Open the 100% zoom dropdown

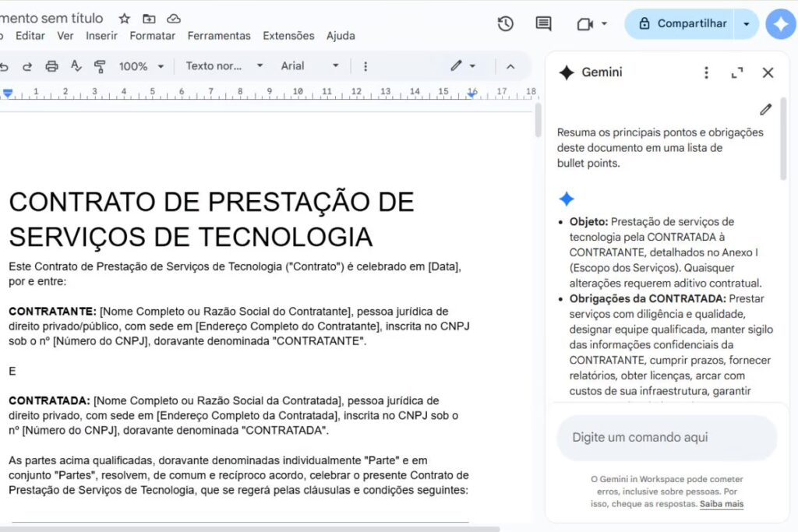coord(142,66)
